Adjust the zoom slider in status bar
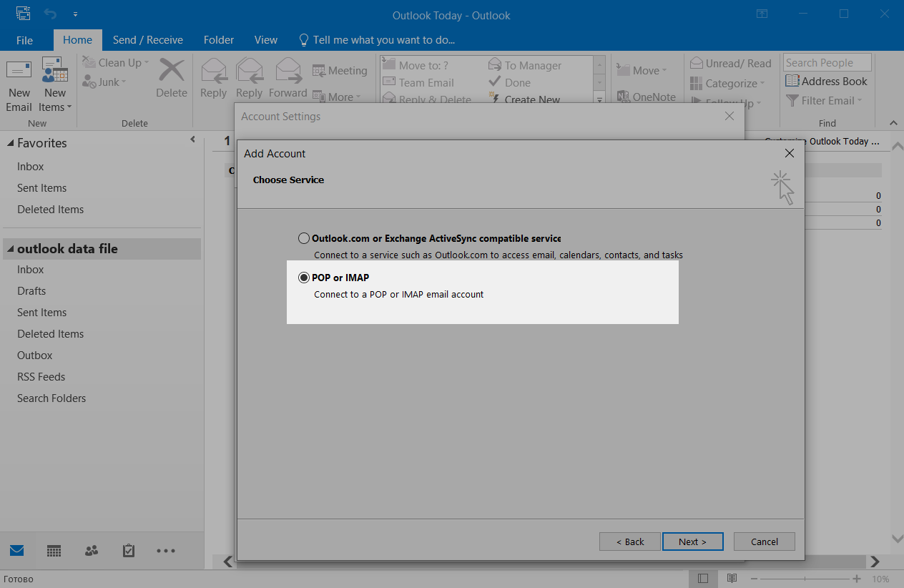Image resolution: width=904 pixels, height=588 pixels. pos(805,579)
